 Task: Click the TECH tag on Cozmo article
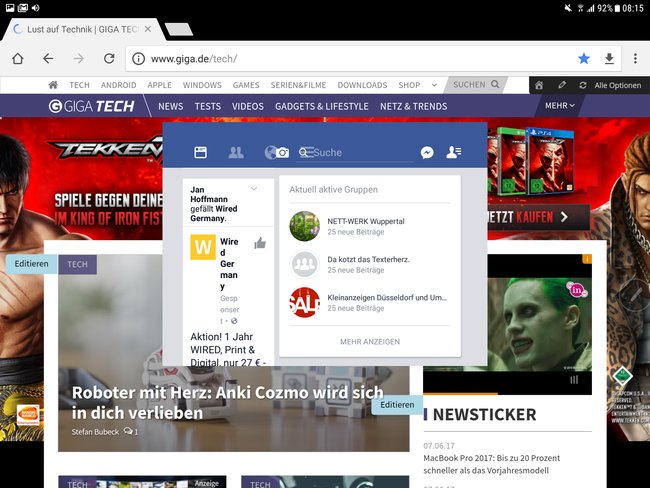[x=78, y=265]
